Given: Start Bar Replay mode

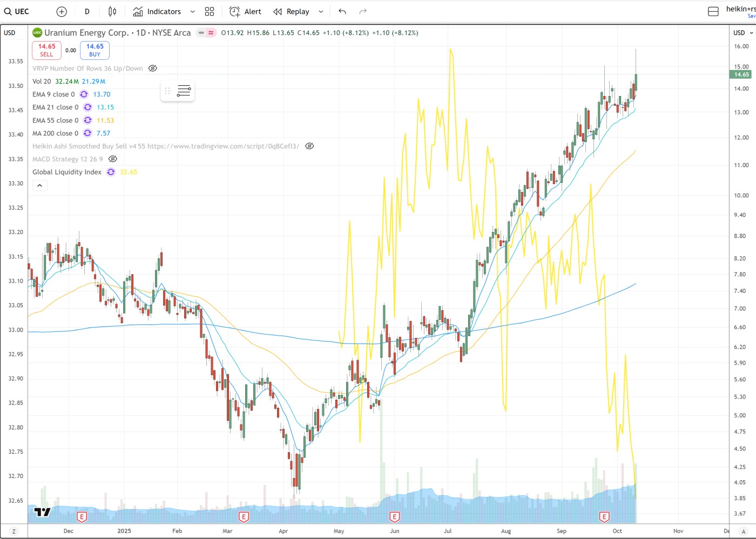Looking at the screenshot, I should pyautogui.click(x=292, y=11).
